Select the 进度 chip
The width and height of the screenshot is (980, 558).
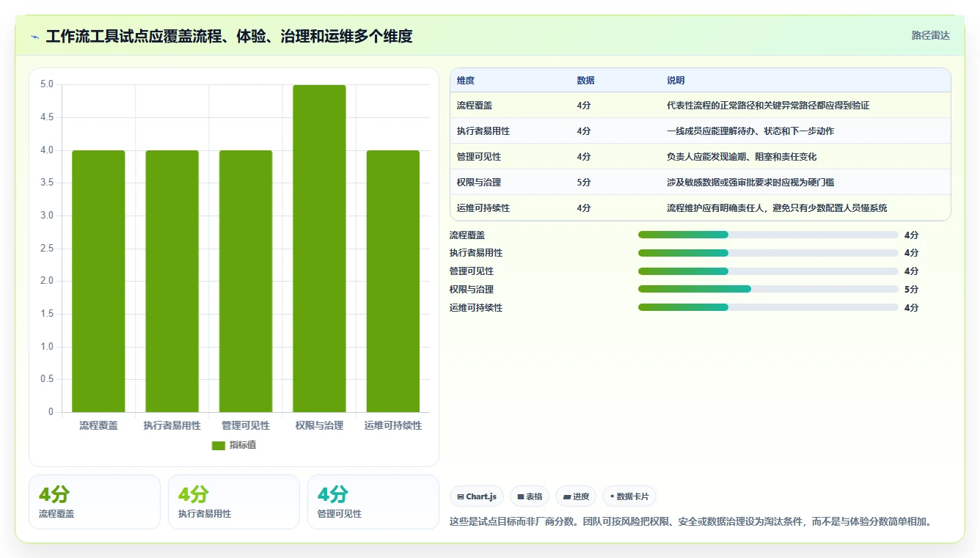click(576, 496)
